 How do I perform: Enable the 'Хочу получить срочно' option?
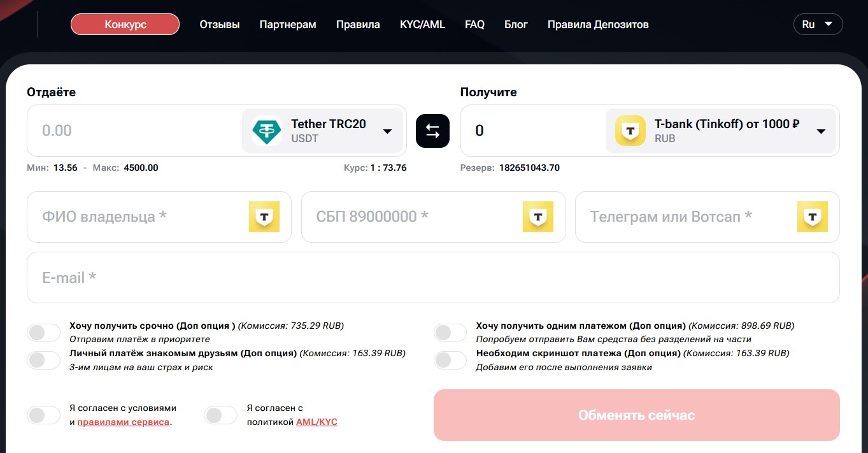[43, 333]
